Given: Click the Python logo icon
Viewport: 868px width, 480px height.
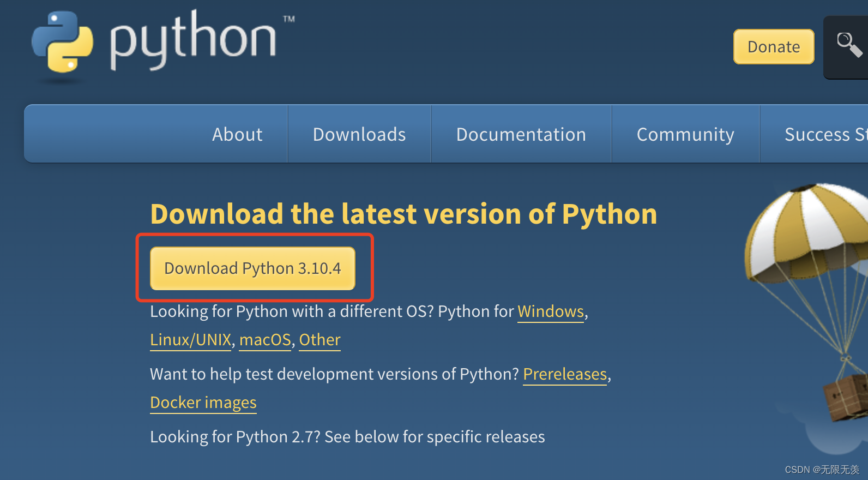Looking at the screenshot, I should click(x=62, y=42).
